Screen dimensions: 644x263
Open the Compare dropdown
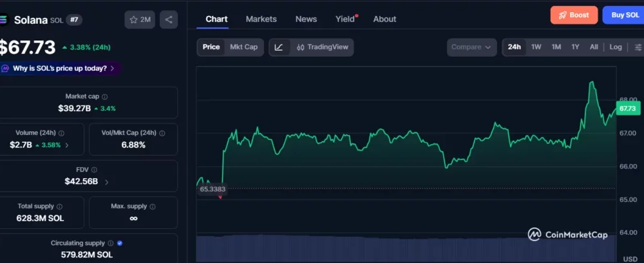471,47
